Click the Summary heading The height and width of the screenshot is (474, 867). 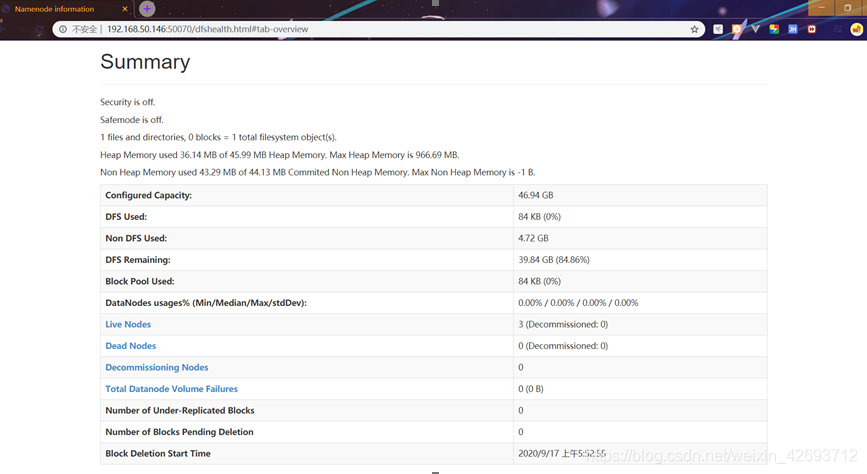click(x=145, y=61)
